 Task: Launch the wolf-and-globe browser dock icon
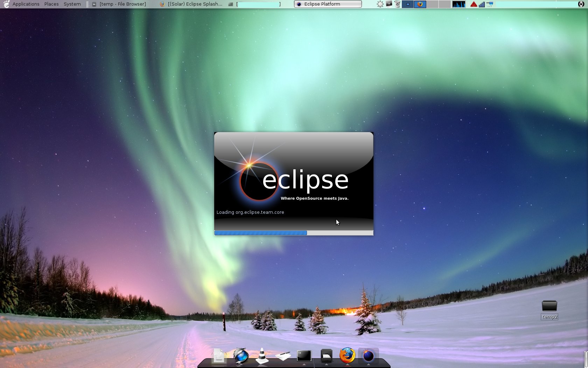pyautogui.click(x=241, y=356)
